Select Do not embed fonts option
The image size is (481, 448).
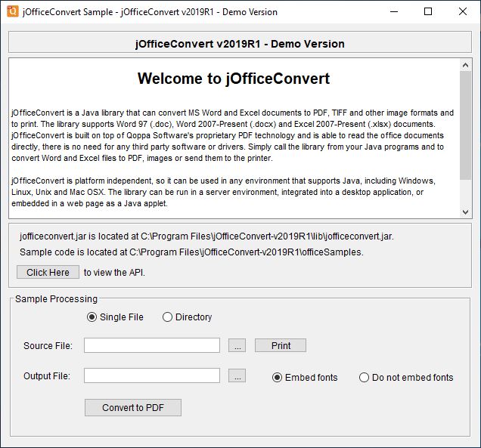point(365,377)
